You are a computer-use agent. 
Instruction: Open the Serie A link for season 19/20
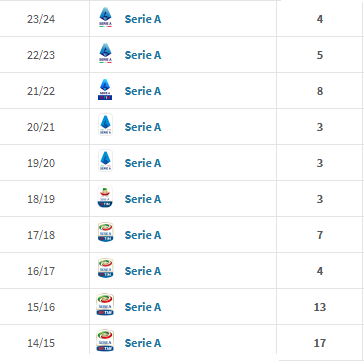(143, 163)
